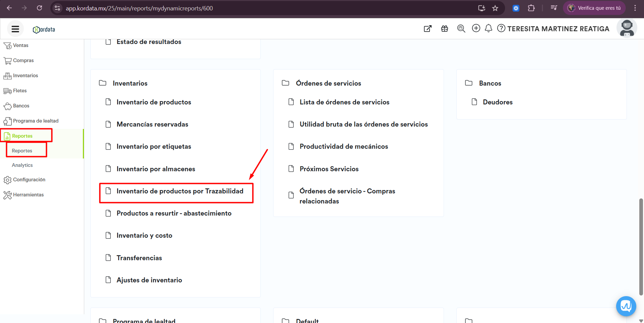
Task: Open Configuración gear icon
Action: (7, 180)
